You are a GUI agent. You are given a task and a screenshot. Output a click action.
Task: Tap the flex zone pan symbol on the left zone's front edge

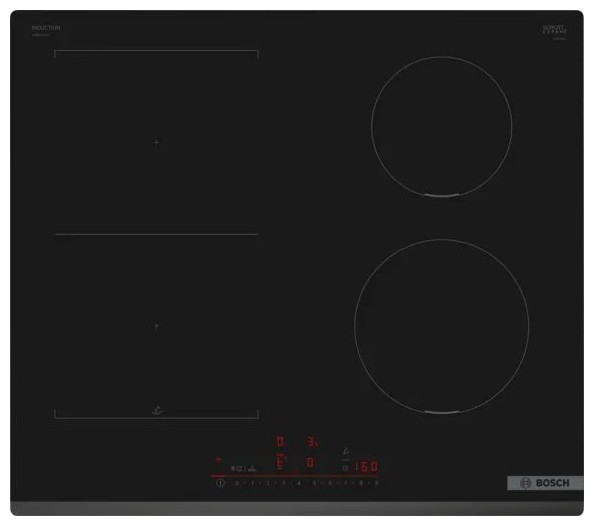point(157,410)
